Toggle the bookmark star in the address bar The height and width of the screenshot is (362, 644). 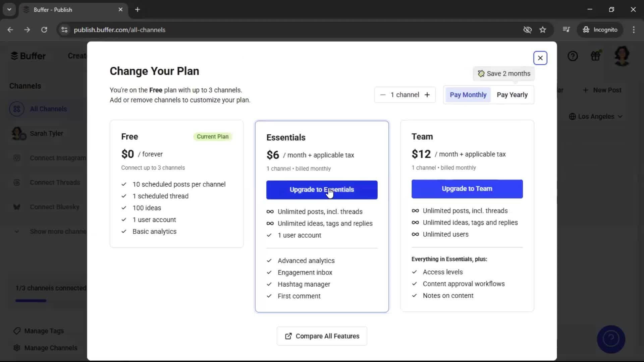click(543, 30)
